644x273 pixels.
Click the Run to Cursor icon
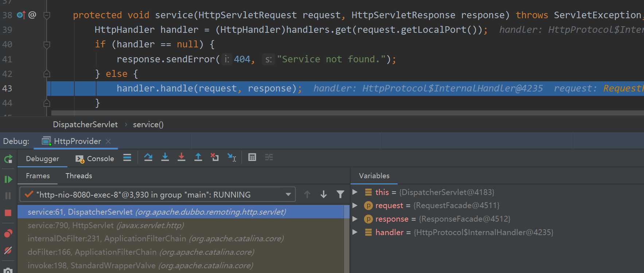click(x=232, y=157)
